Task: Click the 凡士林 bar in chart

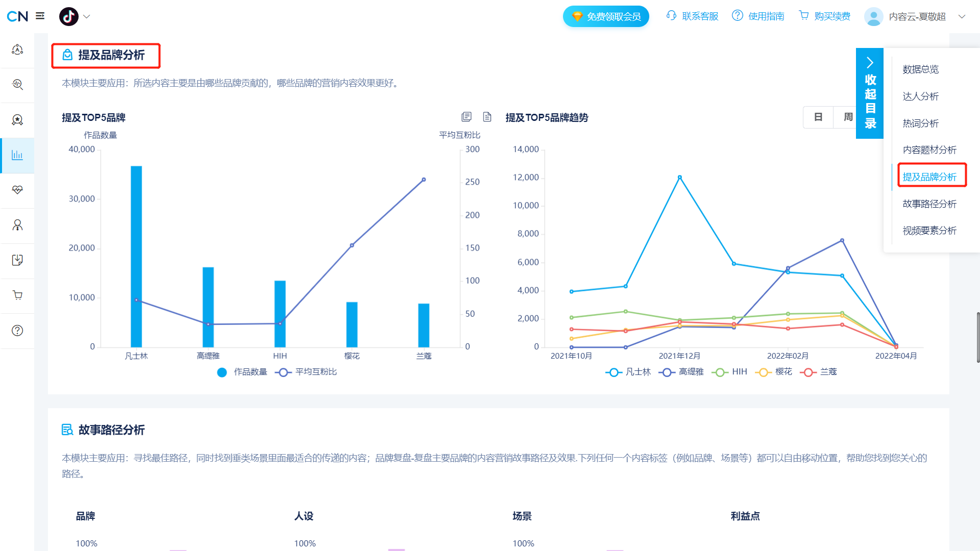Action: point(136,257)
